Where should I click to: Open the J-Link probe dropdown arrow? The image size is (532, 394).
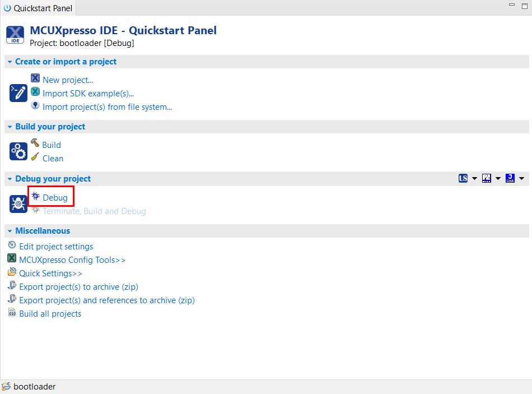tap(521, 179)
